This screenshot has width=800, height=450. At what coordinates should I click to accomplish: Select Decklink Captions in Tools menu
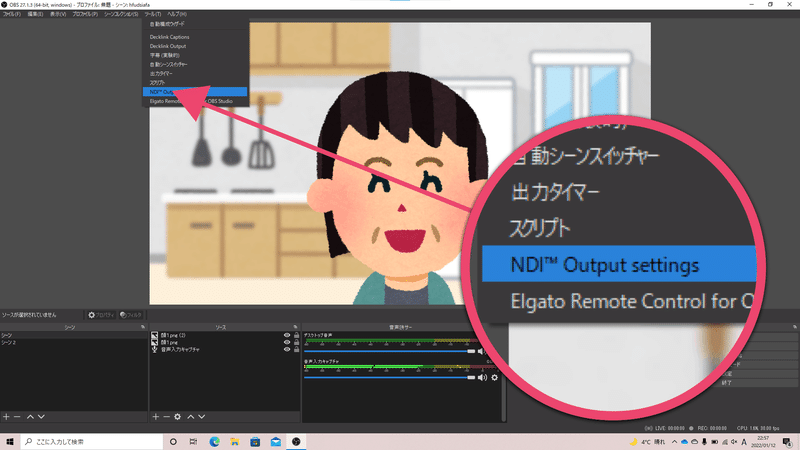196,37
